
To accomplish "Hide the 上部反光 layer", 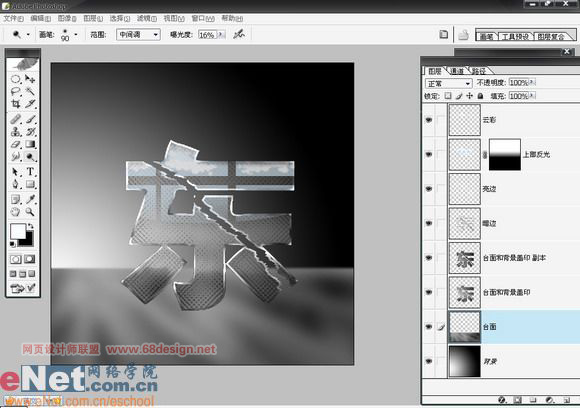I will (429, 154).
